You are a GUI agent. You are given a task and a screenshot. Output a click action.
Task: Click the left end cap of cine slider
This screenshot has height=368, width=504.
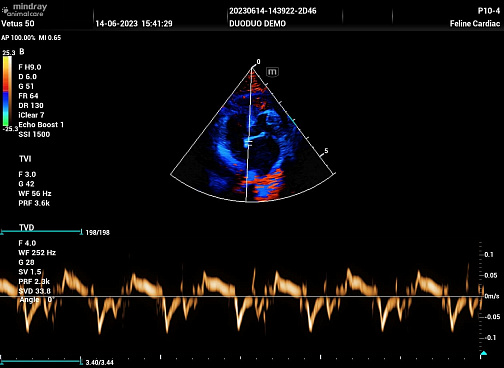[2, 232]
